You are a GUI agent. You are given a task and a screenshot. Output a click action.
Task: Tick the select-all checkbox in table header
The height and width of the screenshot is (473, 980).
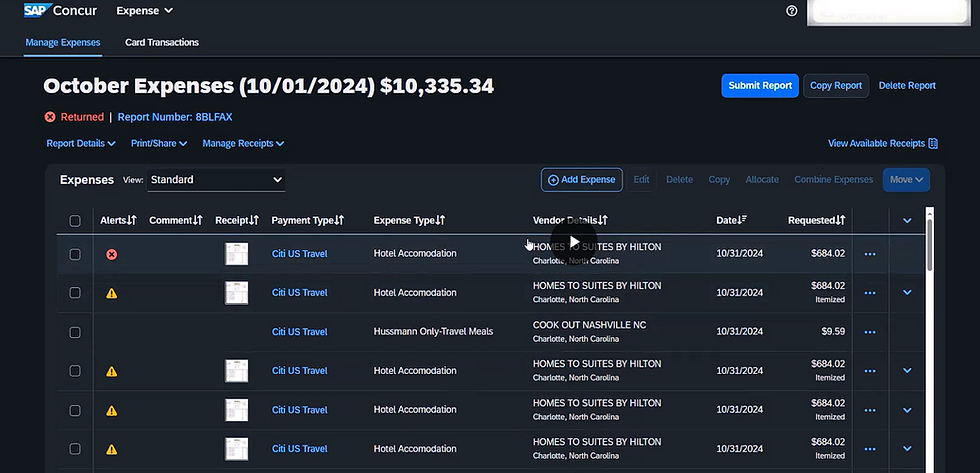tap(75, 221)
